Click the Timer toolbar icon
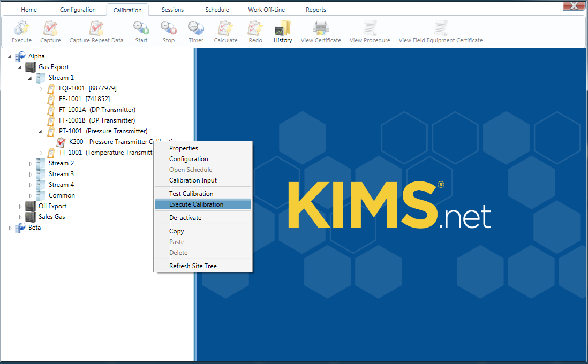This screenshot has height=364, width=588. [196, 28]
